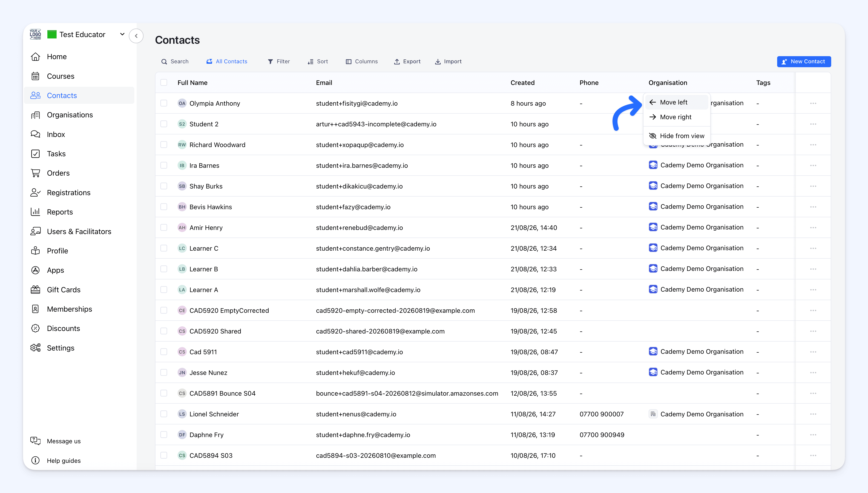Image resolution: width=868 pixels, height=493 pixels.
Task: Open the Discounts percent icon
Action: (35, 328)
